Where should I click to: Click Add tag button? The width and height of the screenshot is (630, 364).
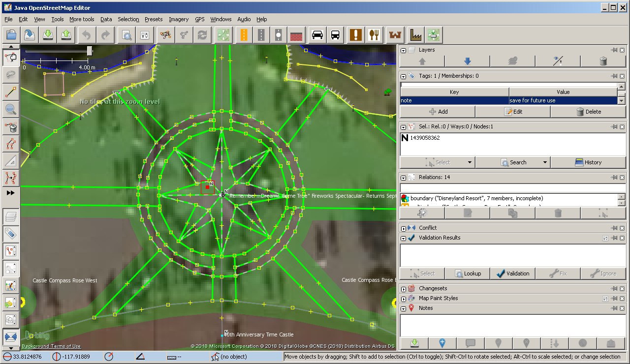[438, 112]
